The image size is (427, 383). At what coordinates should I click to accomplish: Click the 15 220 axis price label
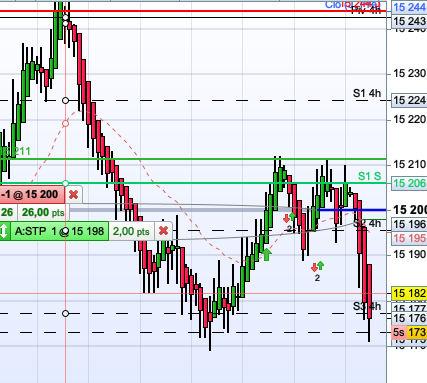click(409, 119)
